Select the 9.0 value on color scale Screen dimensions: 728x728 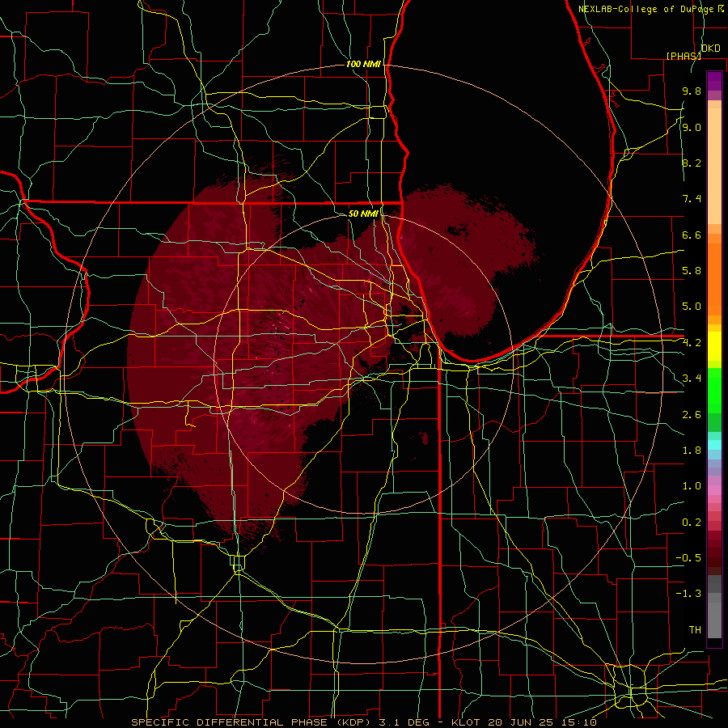pos(692,127)
